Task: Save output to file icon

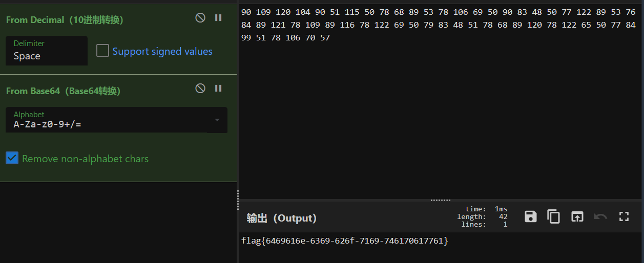Action: point(531,216)
